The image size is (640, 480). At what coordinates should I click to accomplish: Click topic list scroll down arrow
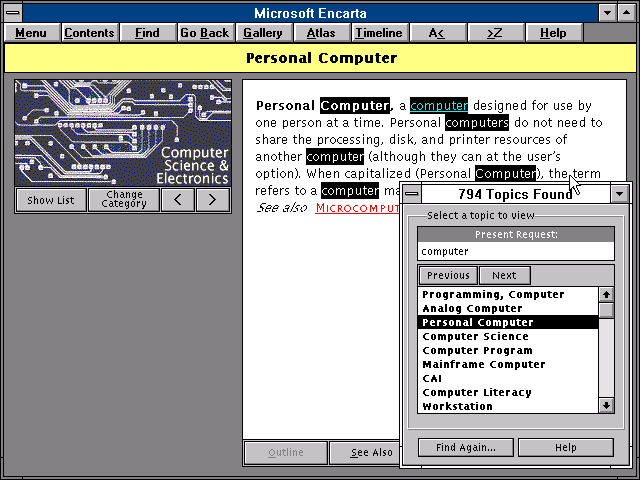point(606,405)
